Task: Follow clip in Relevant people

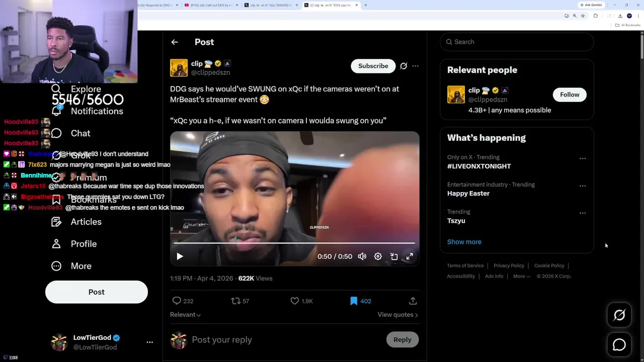Action: click(x=570, y=95)
